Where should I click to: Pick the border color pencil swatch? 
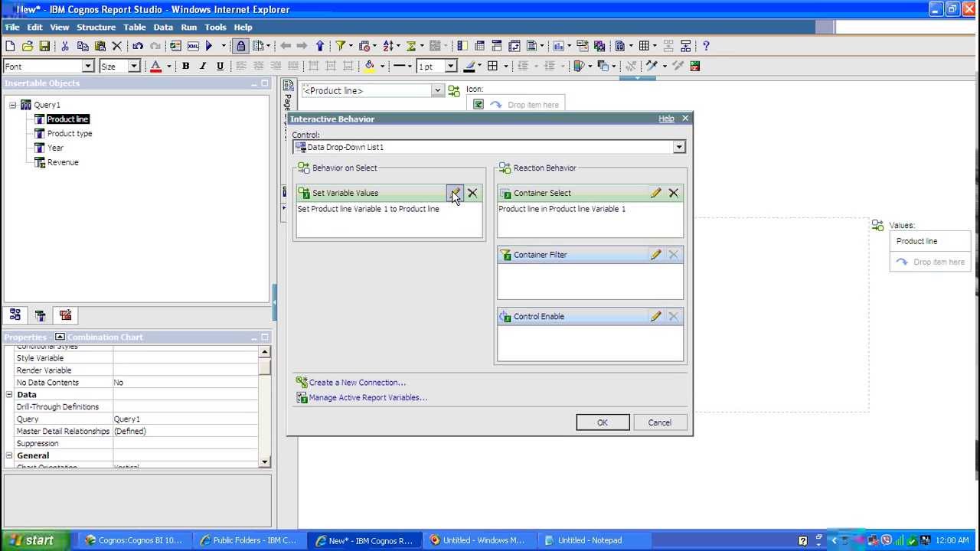click(469, 66)
